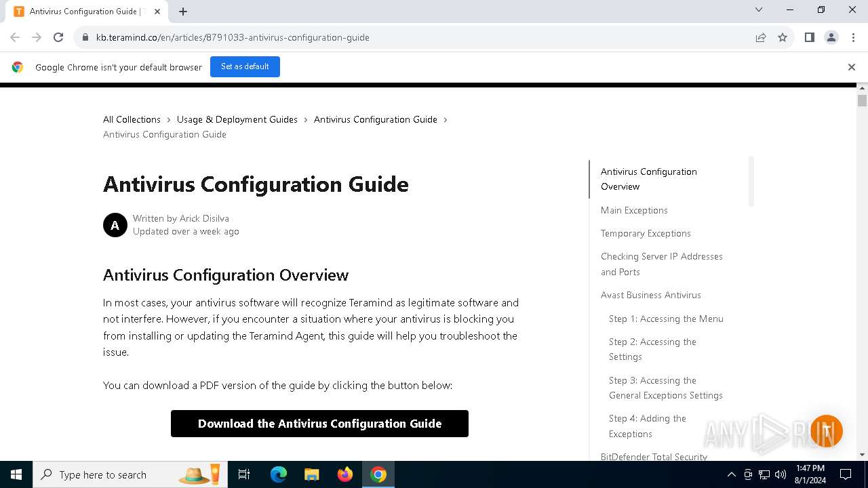
Task: Go back using the browser back arrow
Action: click(x=15, y=37)
